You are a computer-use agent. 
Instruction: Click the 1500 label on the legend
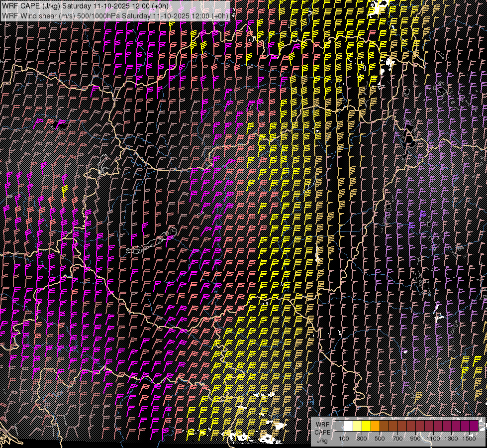coord(469,439)
